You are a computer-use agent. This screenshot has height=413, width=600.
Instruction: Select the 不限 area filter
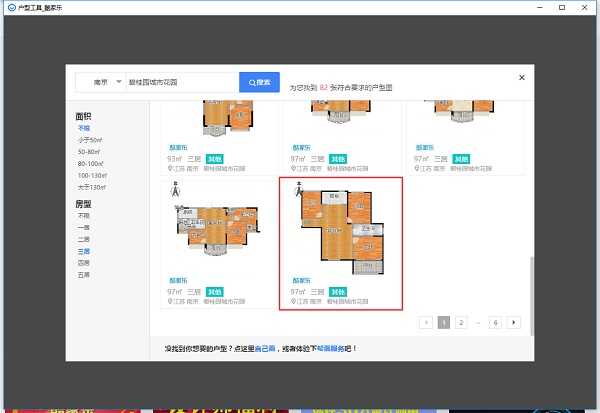pos(84,128)
